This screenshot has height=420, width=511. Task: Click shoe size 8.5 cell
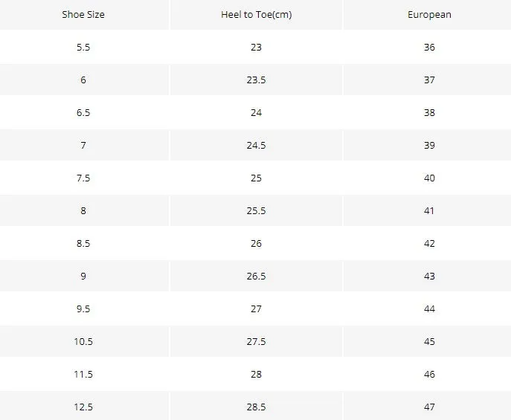83,244
